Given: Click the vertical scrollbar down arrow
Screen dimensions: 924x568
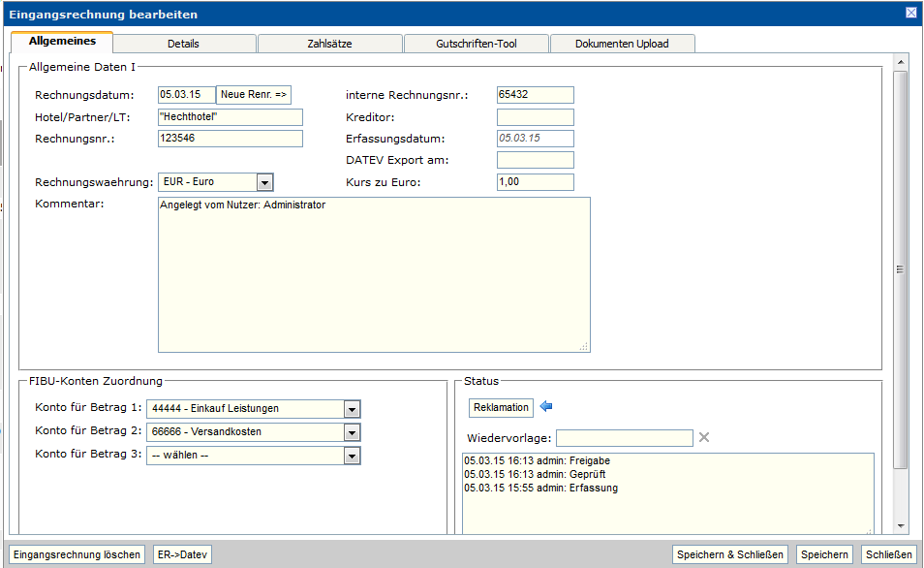Looking at the screenshot, I should click(901, 525).
